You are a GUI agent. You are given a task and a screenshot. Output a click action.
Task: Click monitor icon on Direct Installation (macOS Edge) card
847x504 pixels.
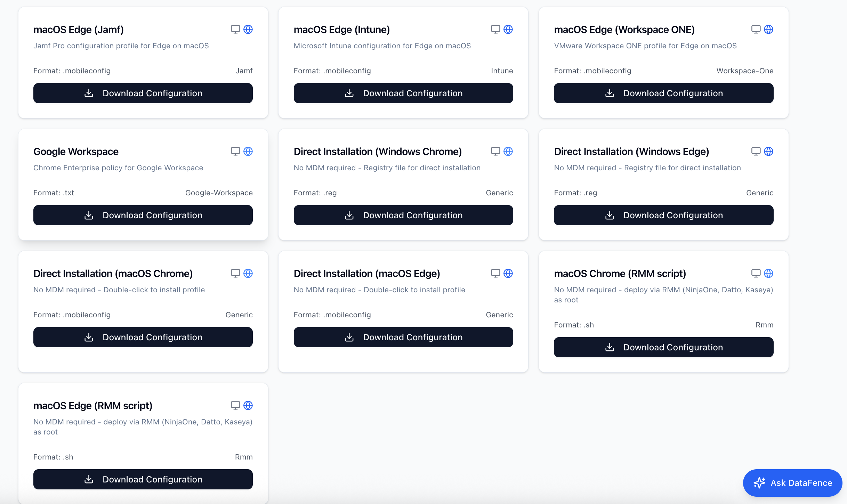point(495,274)
